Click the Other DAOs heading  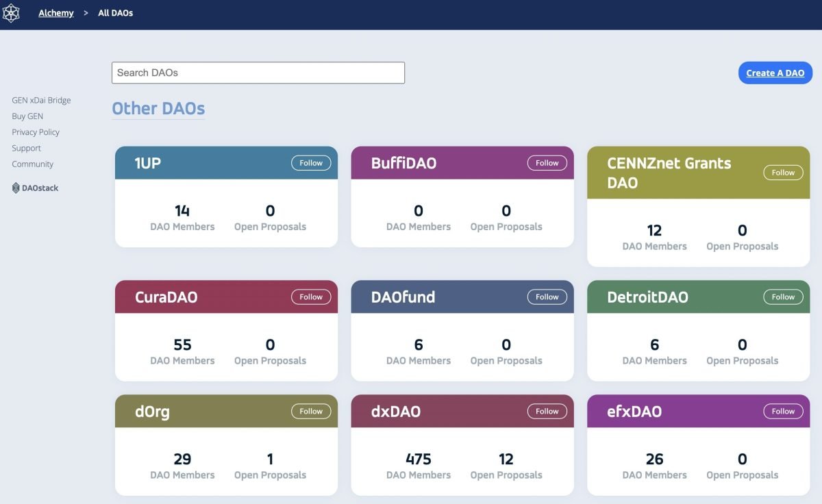[158, 109]
